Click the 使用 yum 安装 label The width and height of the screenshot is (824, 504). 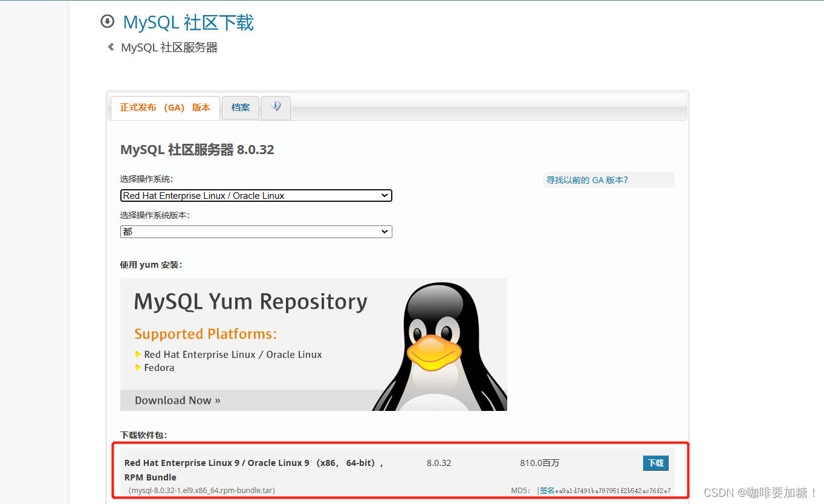coord(151,265)
